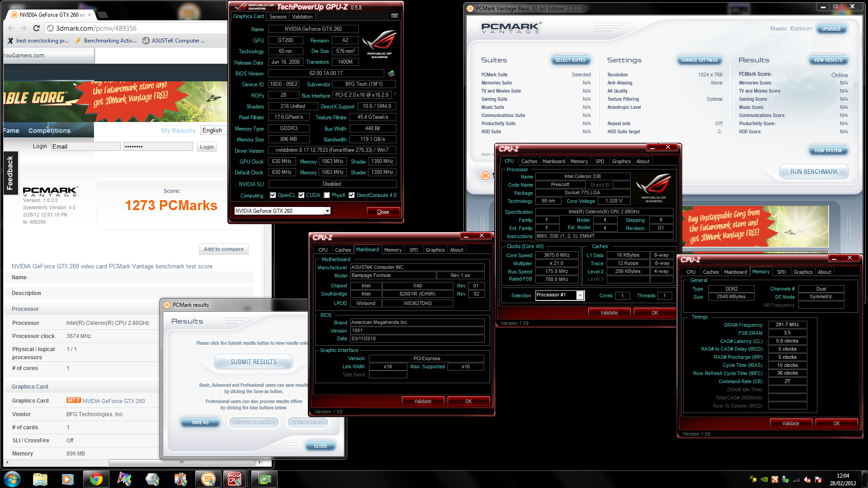Switch to the Sensors tab in GPU-Z
This screenshot has width=868, height=488.
pos(278,17)
